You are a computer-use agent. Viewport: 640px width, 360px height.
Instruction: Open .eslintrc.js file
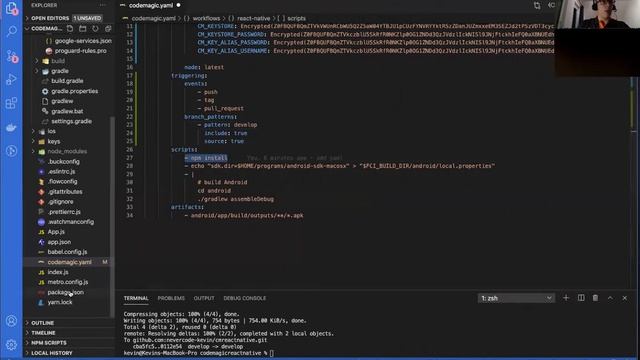point(61,172)
